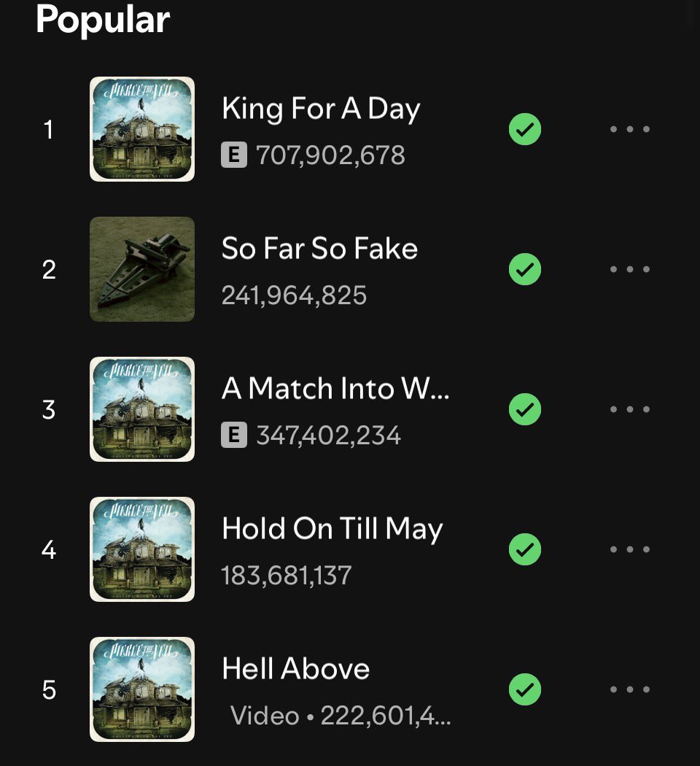Tap the Video label under Hell Above
700x766 pixels.
pyautogui.click(x=265, y=716)
